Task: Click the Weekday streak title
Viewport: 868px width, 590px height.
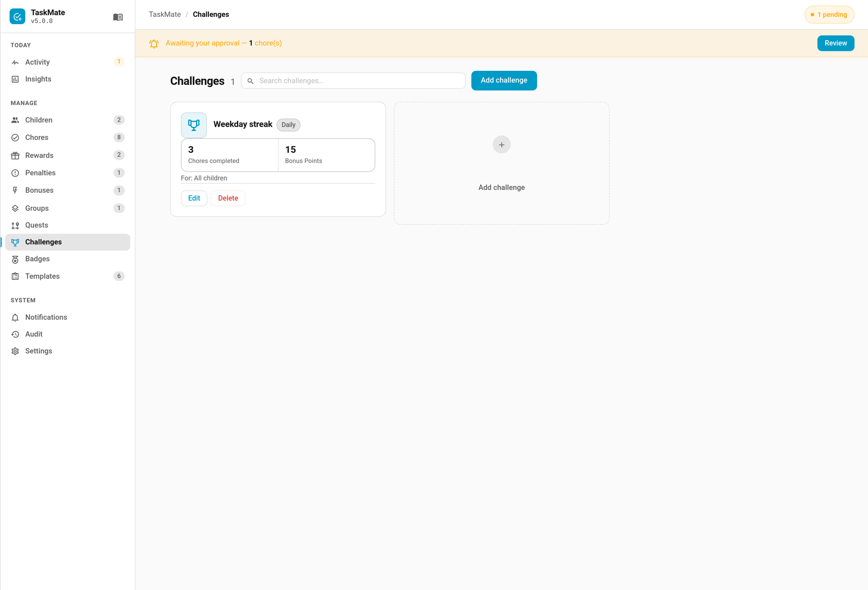Action: [243, 124]
